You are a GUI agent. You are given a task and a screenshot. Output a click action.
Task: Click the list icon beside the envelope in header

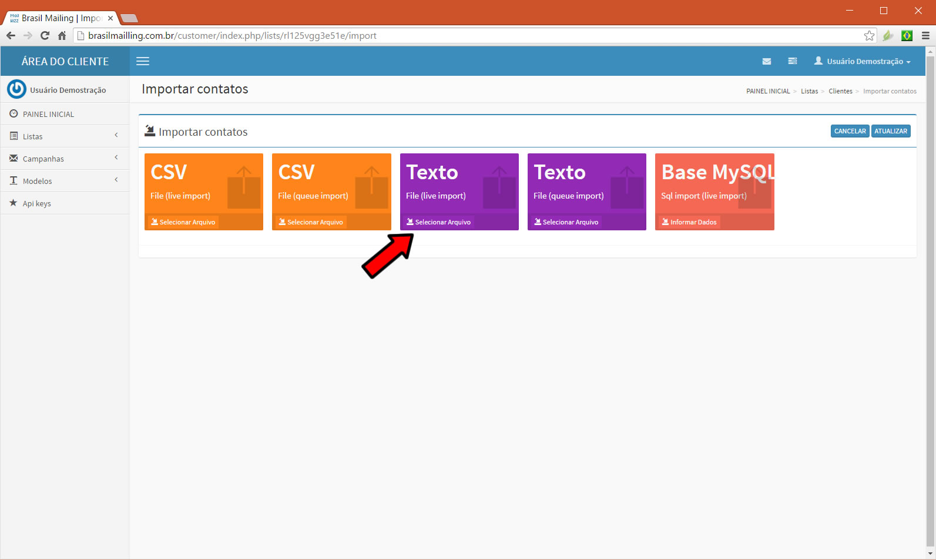point(793,61)
